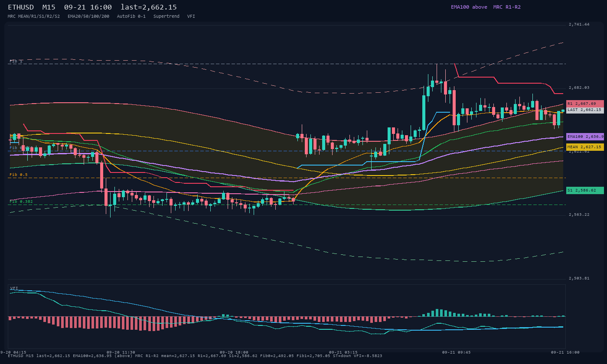Click the MRC R1-R2 status text
The height and width of the screenshot is (364, 607).
pyautogui.click(x=507, y=7)
